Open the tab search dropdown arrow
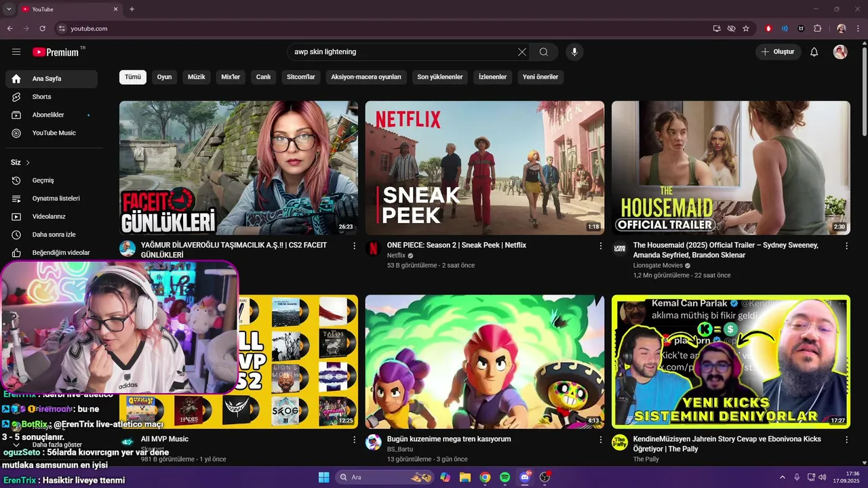 pyautogui.click(x=9, y=9)
